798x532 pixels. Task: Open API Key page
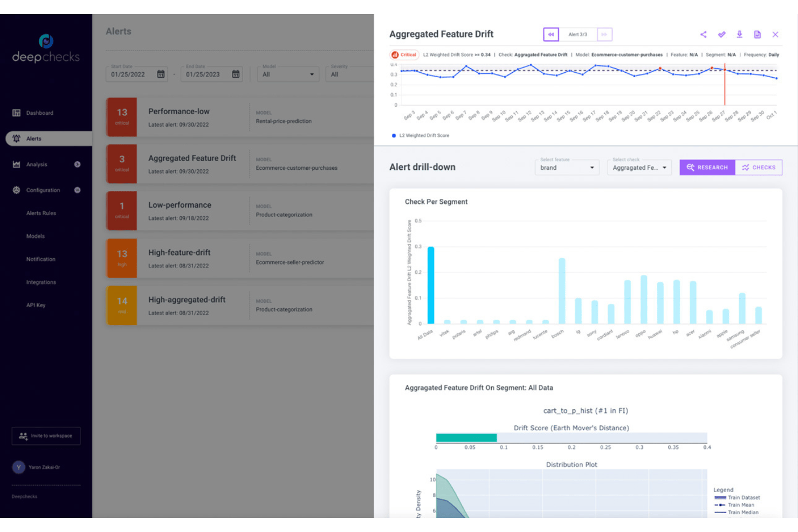[x=36, y=305]
